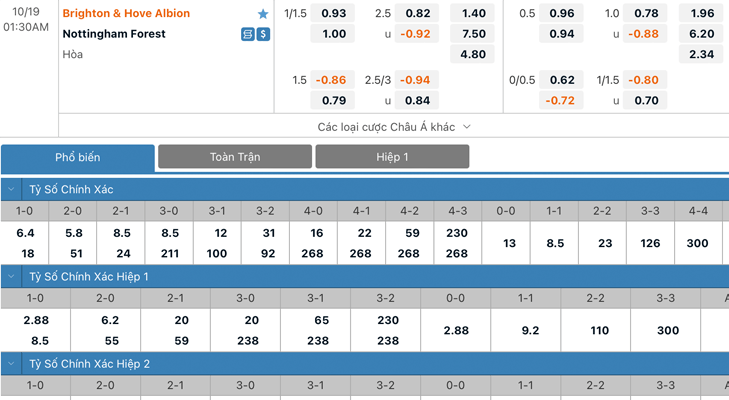Collapse the Tỷ Số Chính Xác section
Screen dimensions: 729x400
click(11, 189)
